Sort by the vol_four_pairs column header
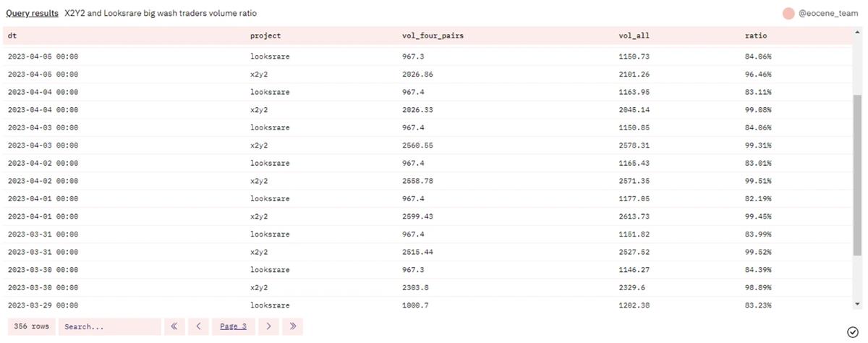 (432, 35)
